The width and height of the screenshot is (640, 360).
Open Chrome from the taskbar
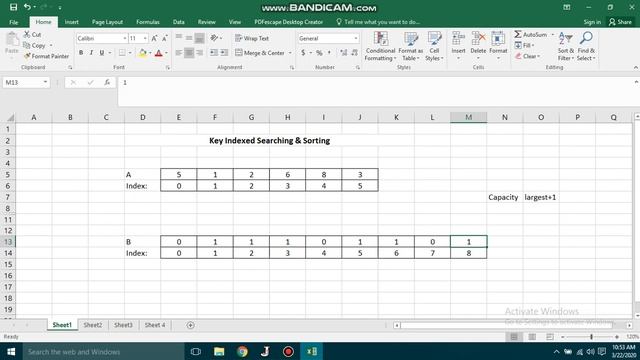click(x=242, y=351)
